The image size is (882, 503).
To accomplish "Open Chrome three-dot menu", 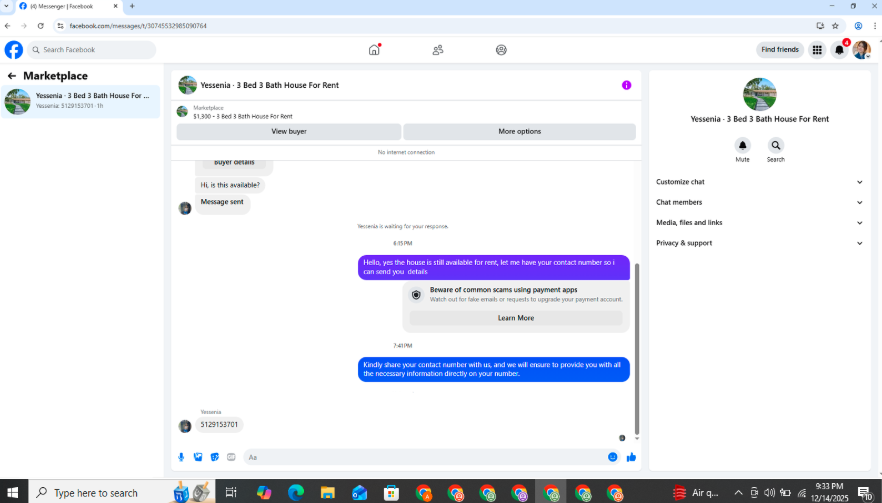I will [875, 26].
